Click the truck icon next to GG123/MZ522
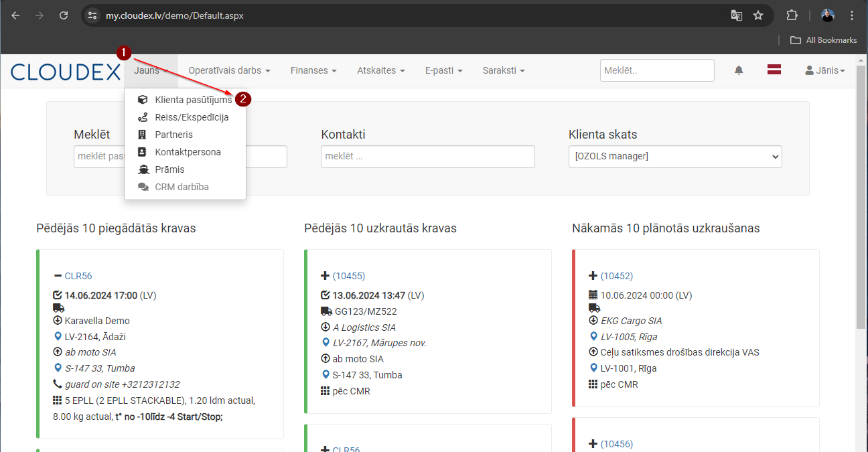Image resolution: width=868 pixels, height=452 pixels. (x=326, y=311)
